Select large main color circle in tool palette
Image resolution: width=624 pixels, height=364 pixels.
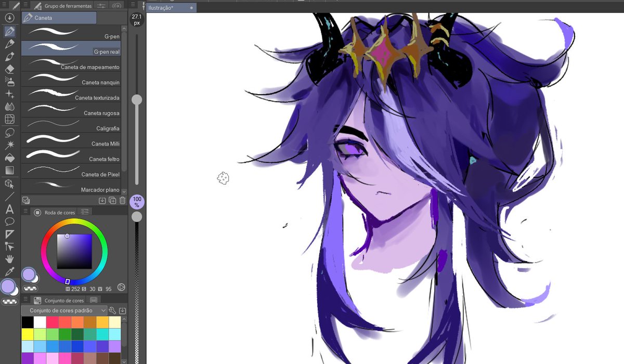coord(8,287)
